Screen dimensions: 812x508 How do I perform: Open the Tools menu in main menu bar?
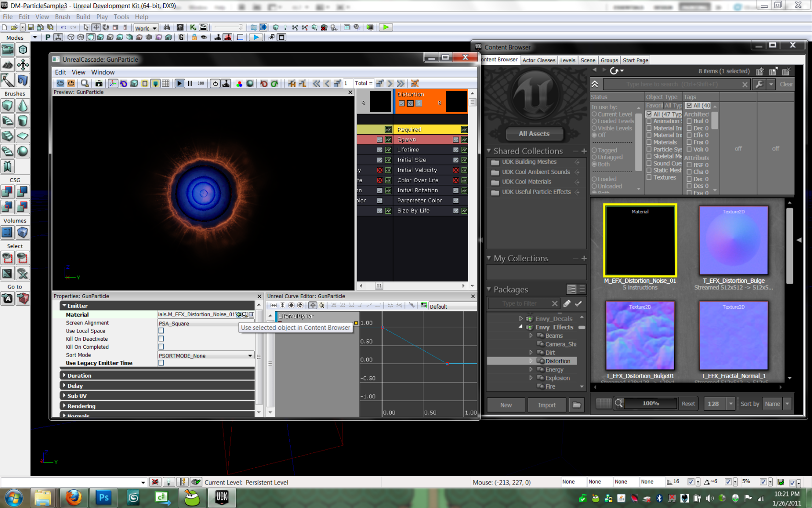(x=121, y=17)
